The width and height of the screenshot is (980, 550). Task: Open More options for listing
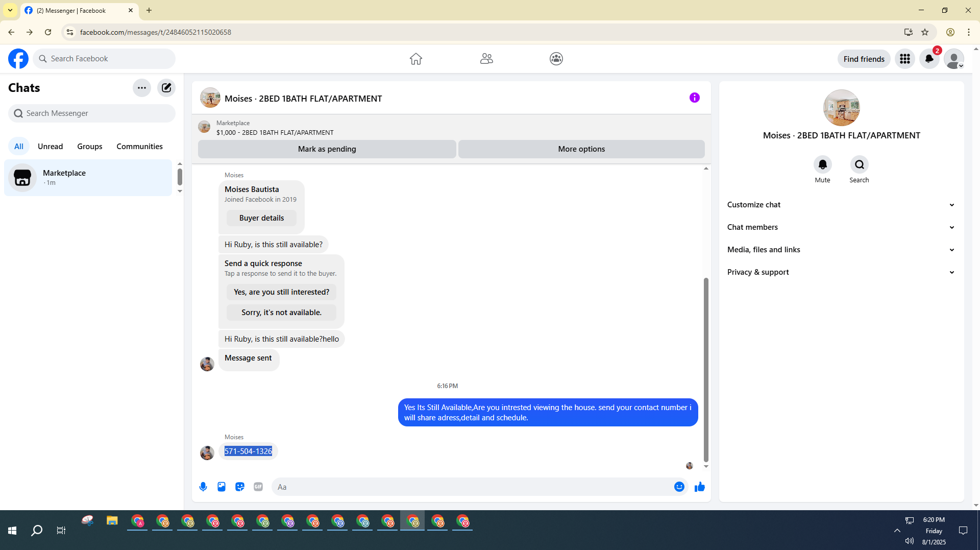pos(581,149)
